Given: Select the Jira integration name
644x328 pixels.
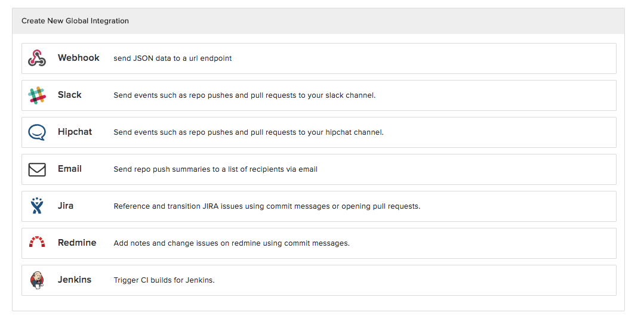Looking at the screenshot, I should point(66,206).
